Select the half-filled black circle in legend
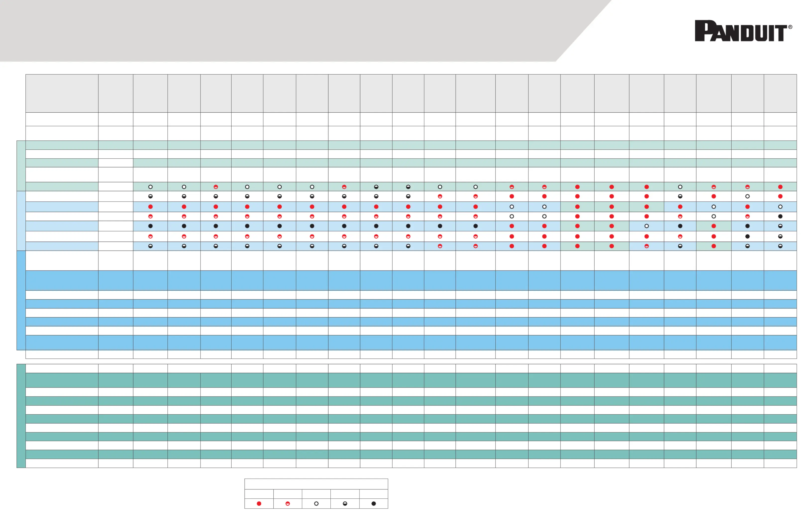Viewport: 812px width, 525px height. tap(345, 504)
